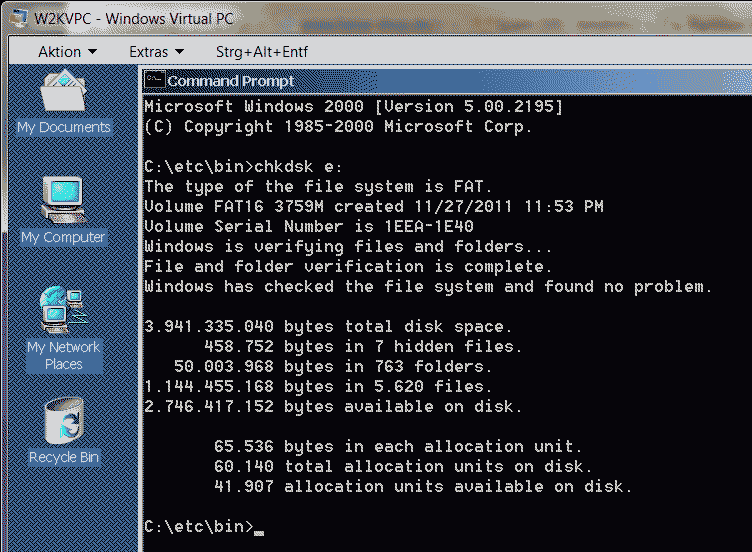The height and width of the screenshot is (552, 752).
Task: Select the My Computer icon
Action: coord(62,199)
